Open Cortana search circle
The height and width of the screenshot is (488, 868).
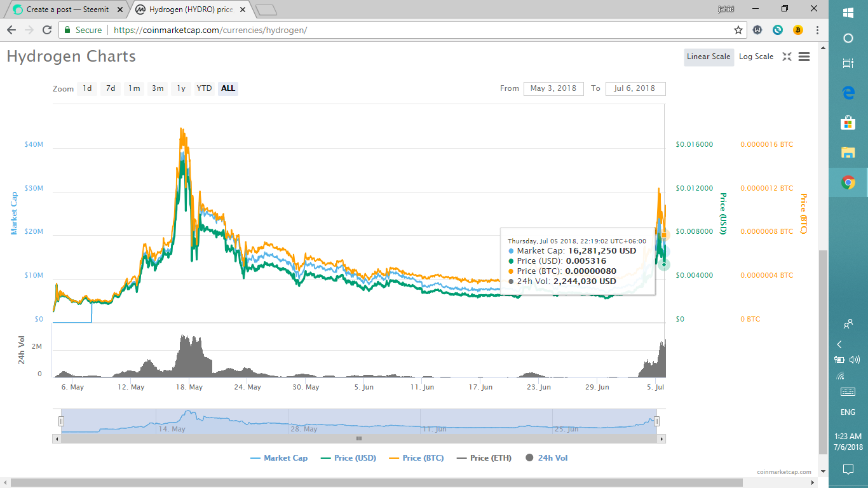coord(848,38)
